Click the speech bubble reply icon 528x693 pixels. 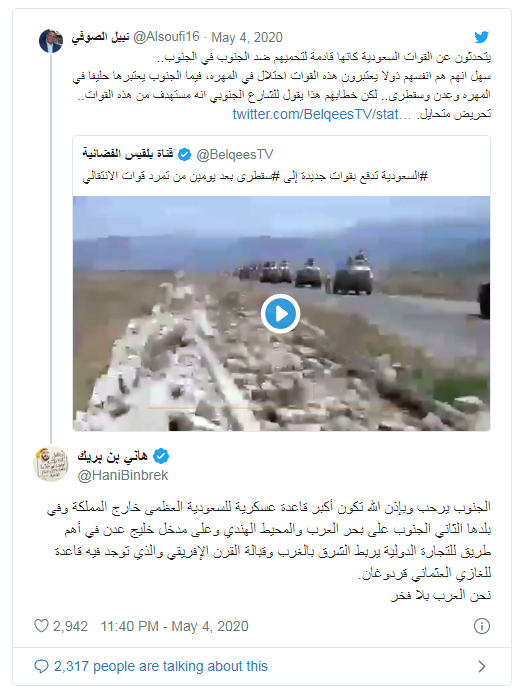click(x=41, y=666)
